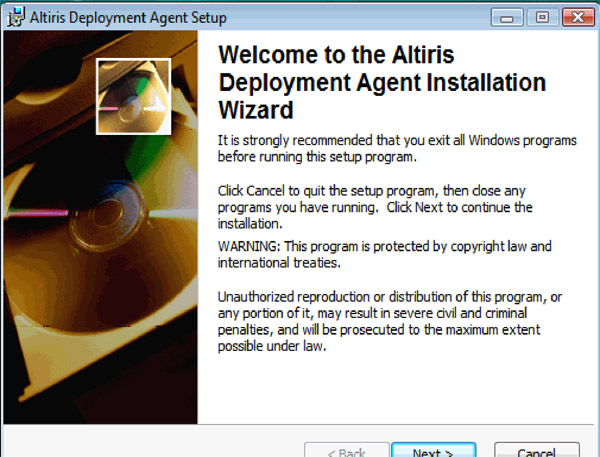
Task: Cancel the Altiris setup wizard
Action: (536, 450)
